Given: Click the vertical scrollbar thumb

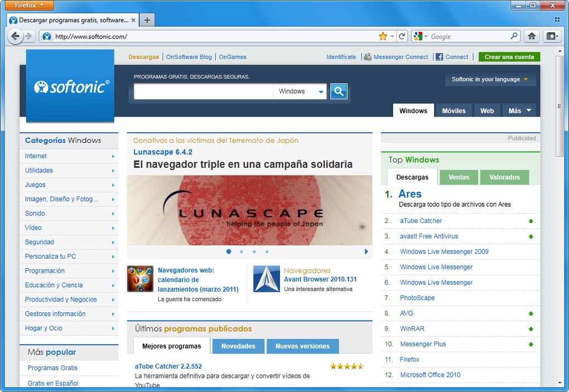Looking at the screenshot, I should [560, 106].
